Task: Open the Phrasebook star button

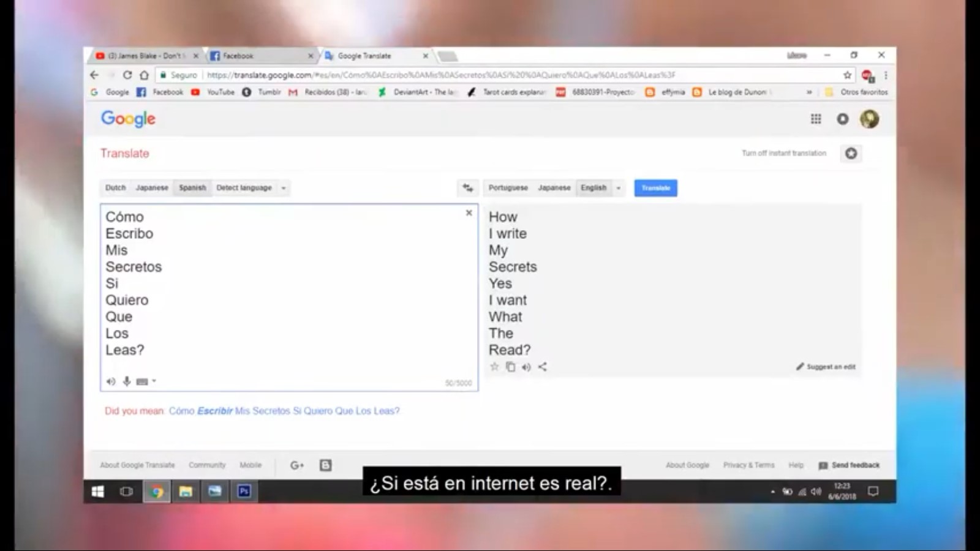Action: pyautogui.click(x=851, y=153)
